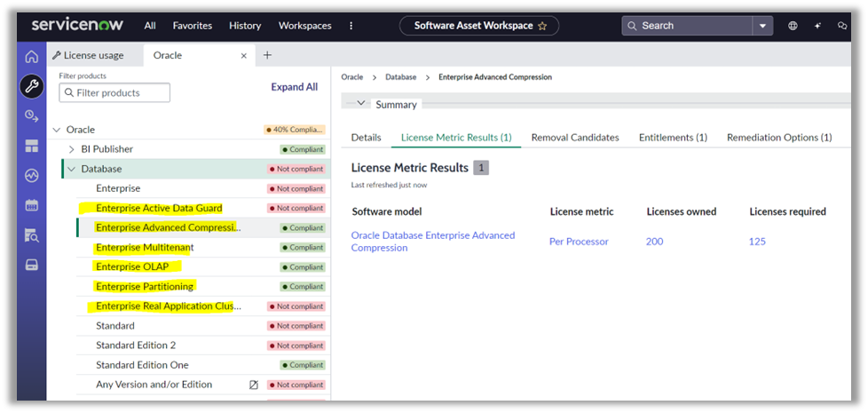Favorite the Software Asset Workspace with the star

[542, 26]
